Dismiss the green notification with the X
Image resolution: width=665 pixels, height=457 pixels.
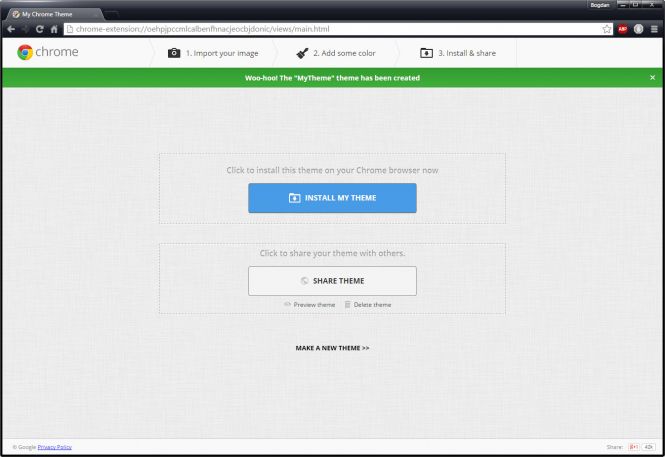click(x=652, y=78)
